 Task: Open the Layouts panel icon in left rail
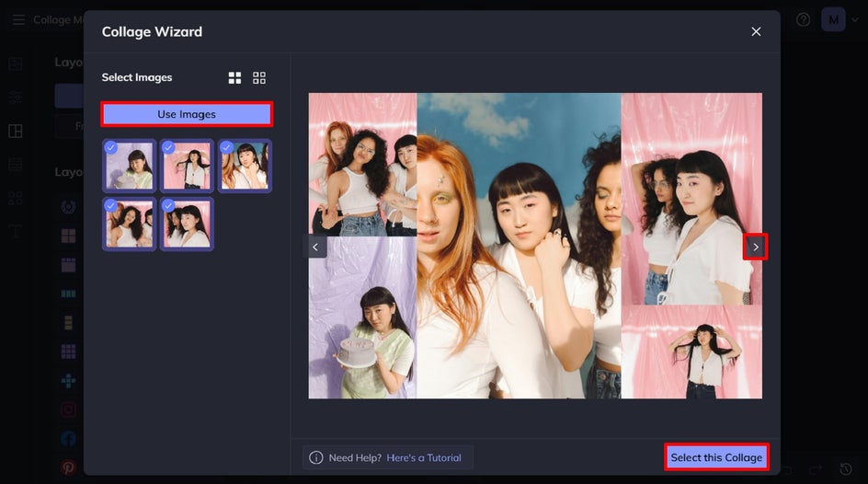[16, 132]
